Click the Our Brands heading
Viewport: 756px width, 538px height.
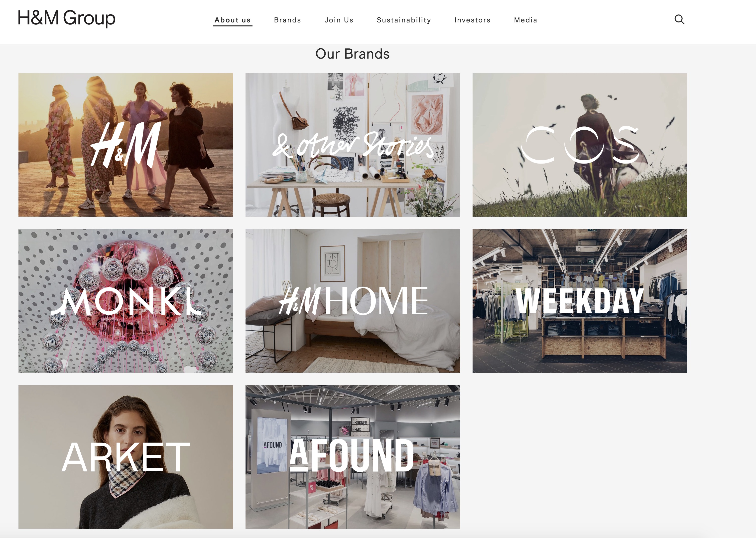tap(353, 54)
